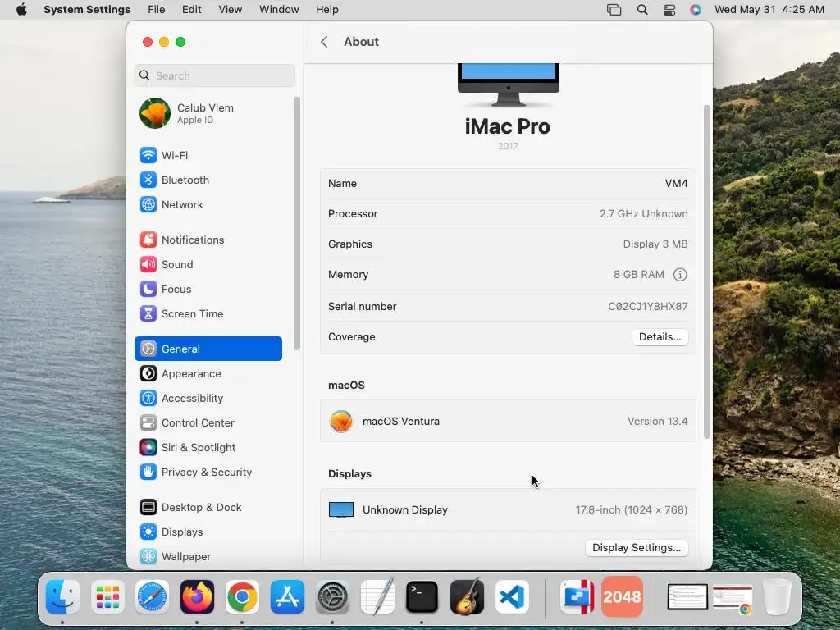Launch Safari from the Dock
This screenshot has width=840, height=630.
tap(152, 597)
